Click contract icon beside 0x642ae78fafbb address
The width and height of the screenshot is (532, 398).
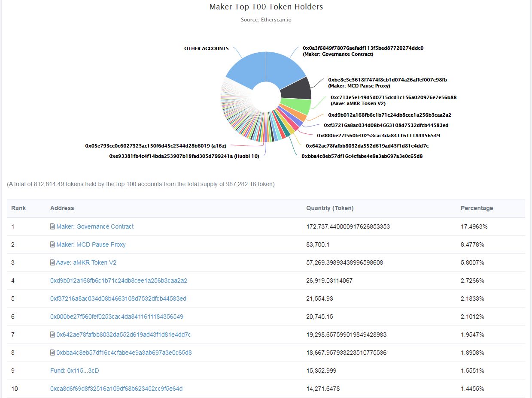52,335
